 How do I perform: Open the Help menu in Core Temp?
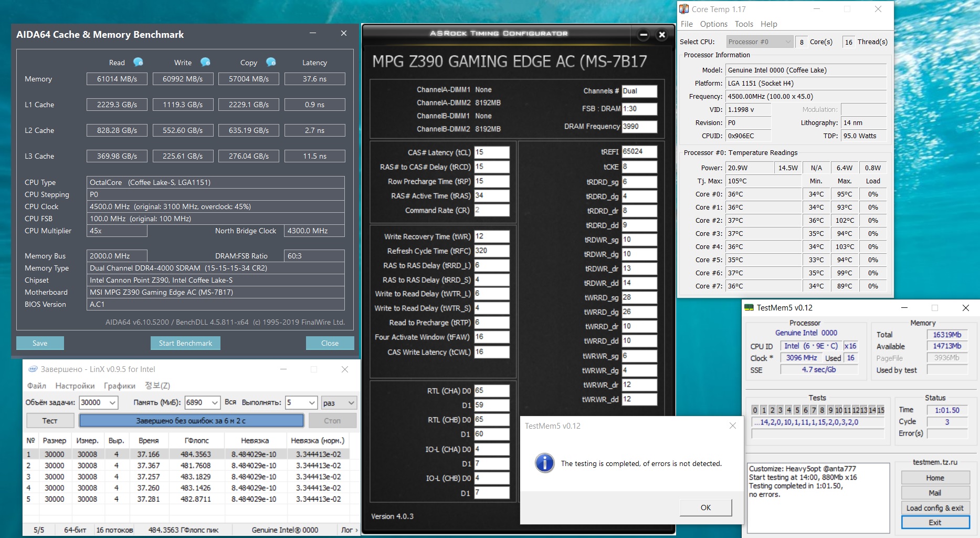click(769, 24)
